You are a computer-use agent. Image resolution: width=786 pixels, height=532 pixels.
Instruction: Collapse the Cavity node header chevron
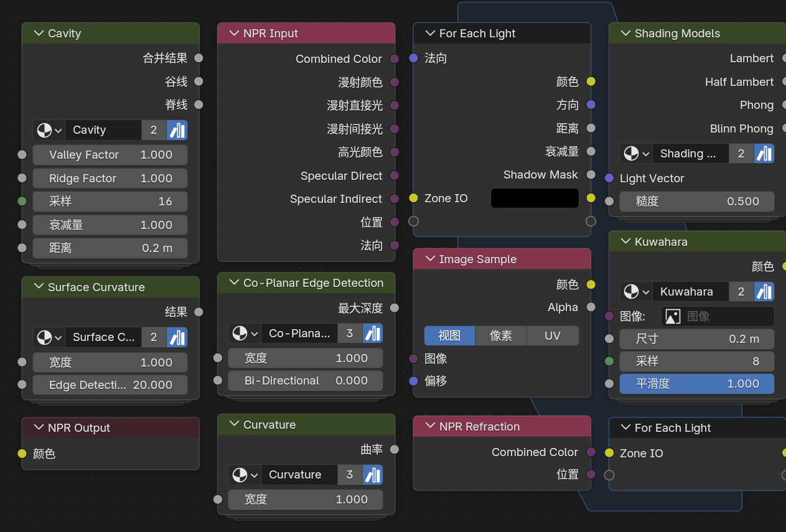[x=39, y=34]
